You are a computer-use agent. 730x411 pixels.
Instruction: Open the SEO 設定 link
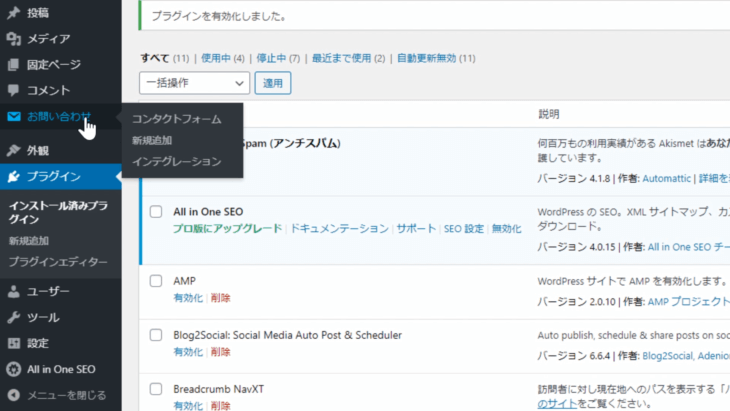coord(464,229)
